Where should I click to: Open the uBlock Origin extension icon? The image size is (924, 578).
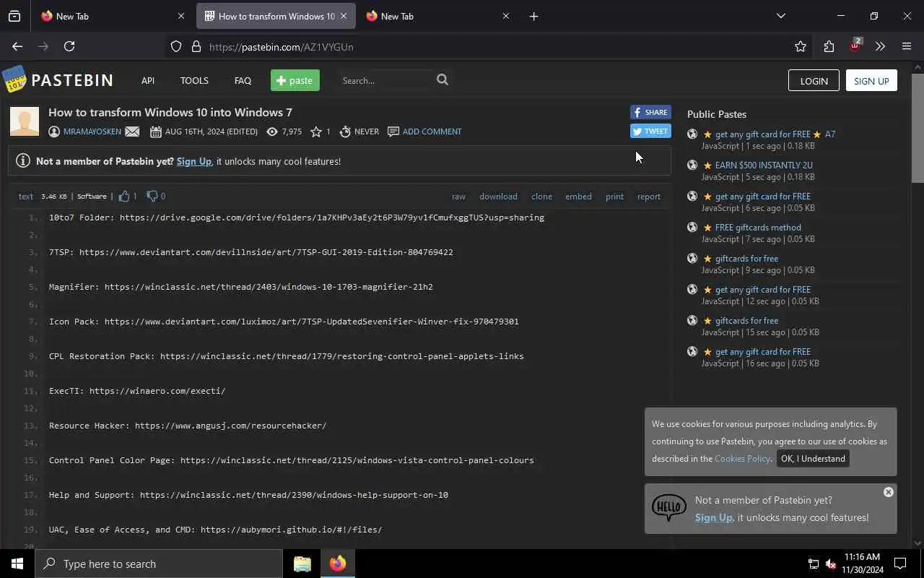[x=855, y=46]
